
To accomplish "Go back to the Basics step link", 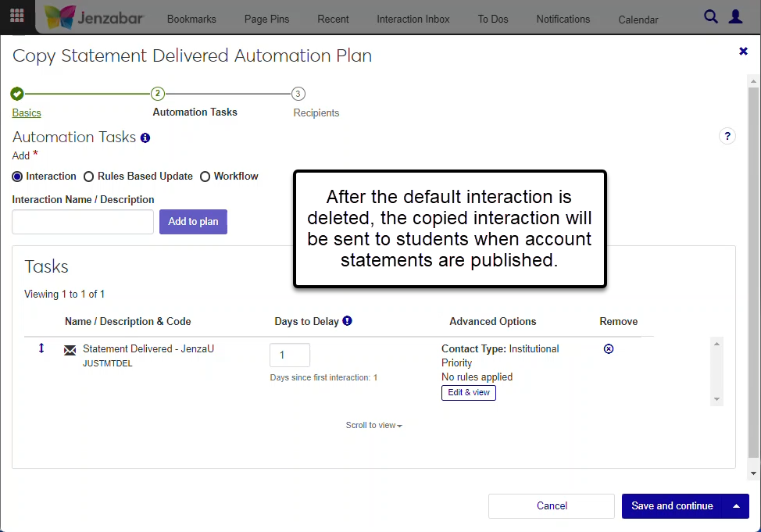I will click(27, 113).
